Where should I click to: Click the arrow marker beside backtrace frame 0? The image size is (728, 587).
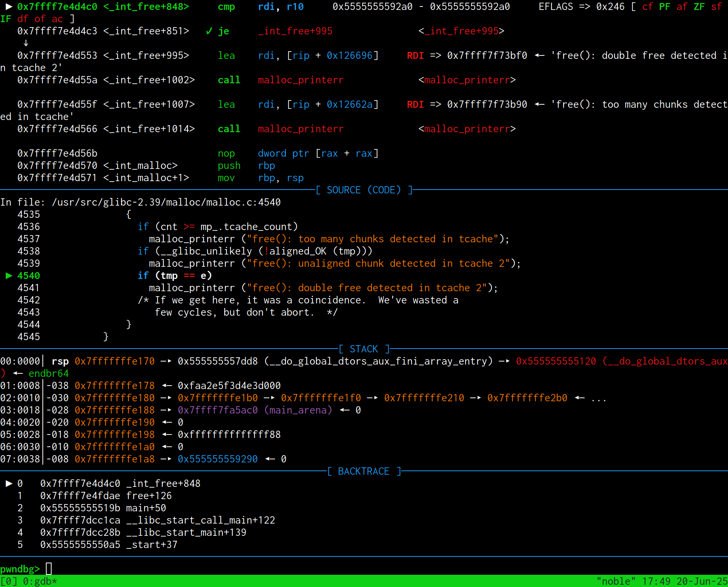(9, 483)
